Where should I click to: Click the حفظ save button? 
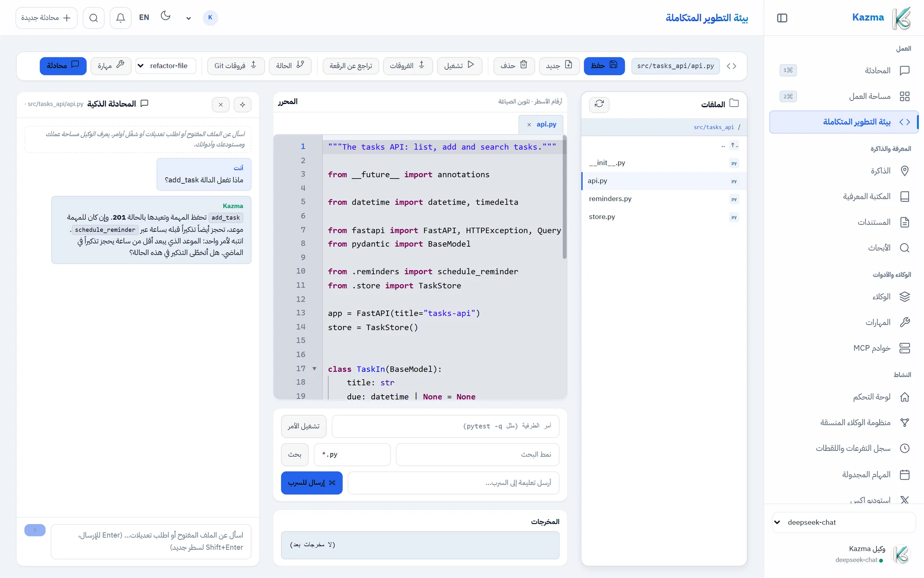tap(604, 66)
